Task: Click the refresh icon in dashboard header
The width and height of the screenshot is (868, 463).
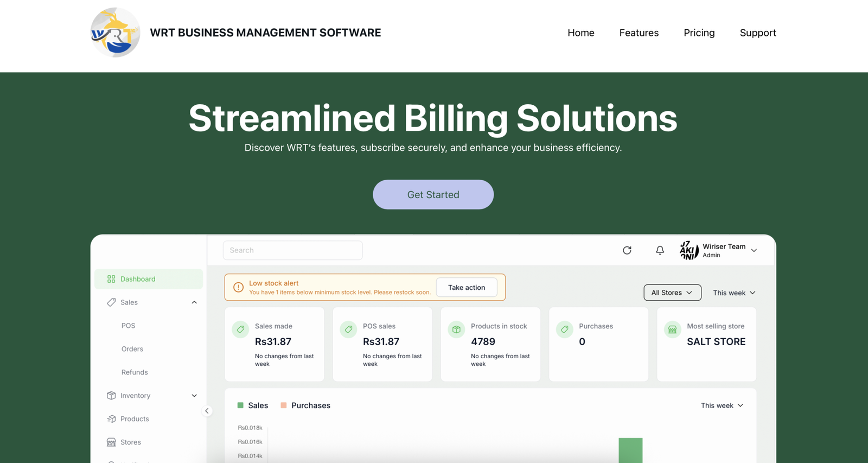Action: (627, 250)
